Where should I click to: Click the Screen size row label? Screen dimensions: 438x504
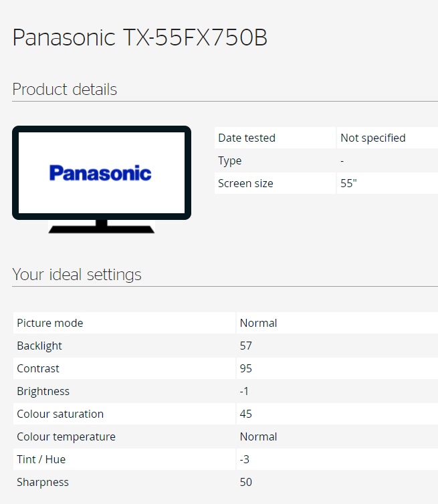click(x=245, y=183)
